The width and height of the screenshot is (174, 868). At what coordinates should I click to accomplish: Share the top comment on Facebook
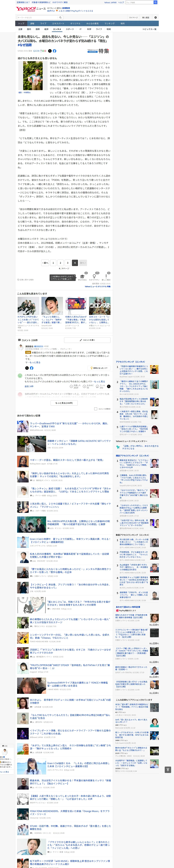[31, 368]
